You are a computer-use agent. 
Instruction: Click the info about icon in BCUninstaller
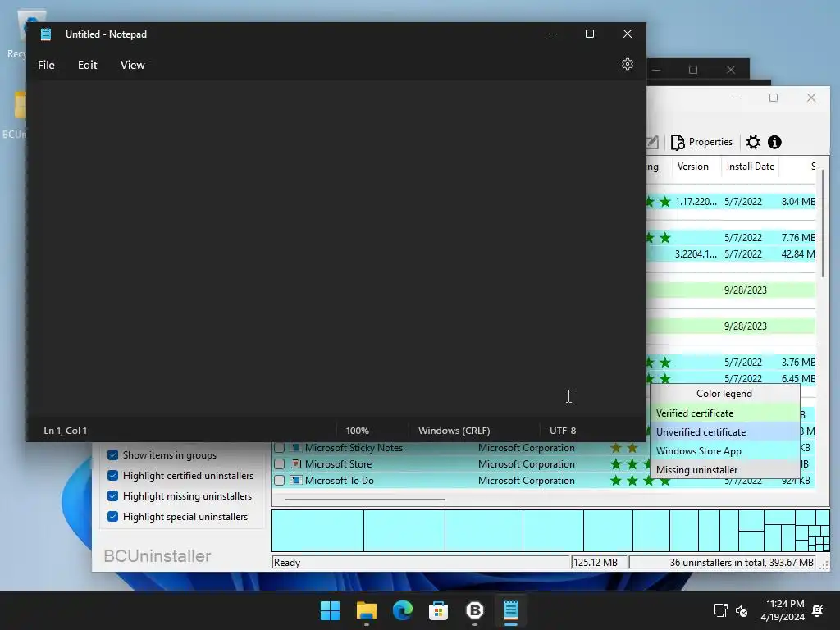(774, 142)
